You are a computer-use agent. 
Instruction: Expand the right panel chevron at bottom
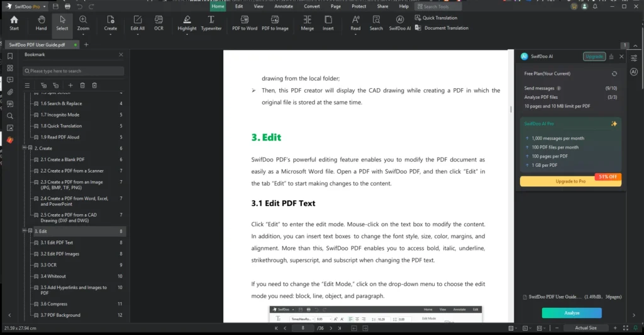coord(634,315)
